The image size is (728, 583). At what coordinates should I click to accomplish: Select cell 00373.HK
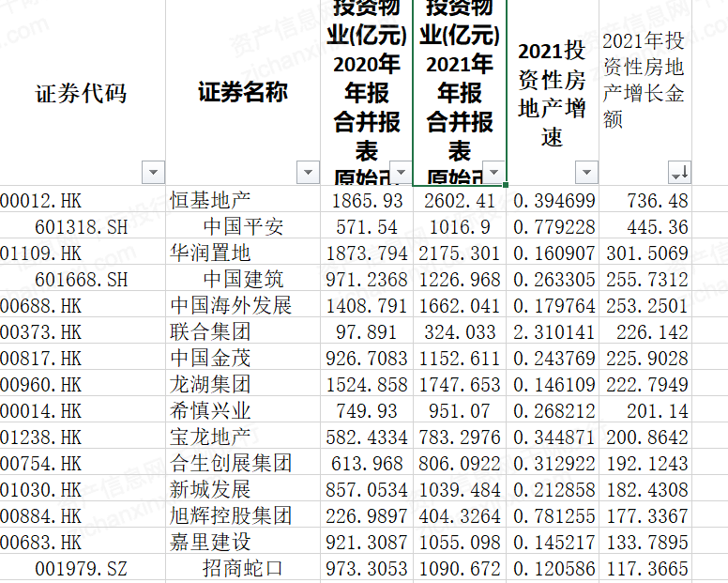(83, 332)
